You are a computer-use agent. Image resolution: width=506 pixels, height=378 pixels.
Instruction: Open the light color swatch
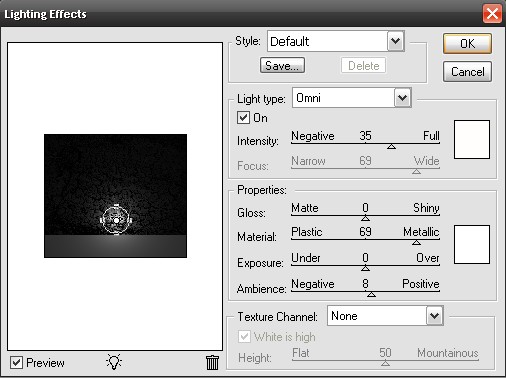[x=472, y=139]
